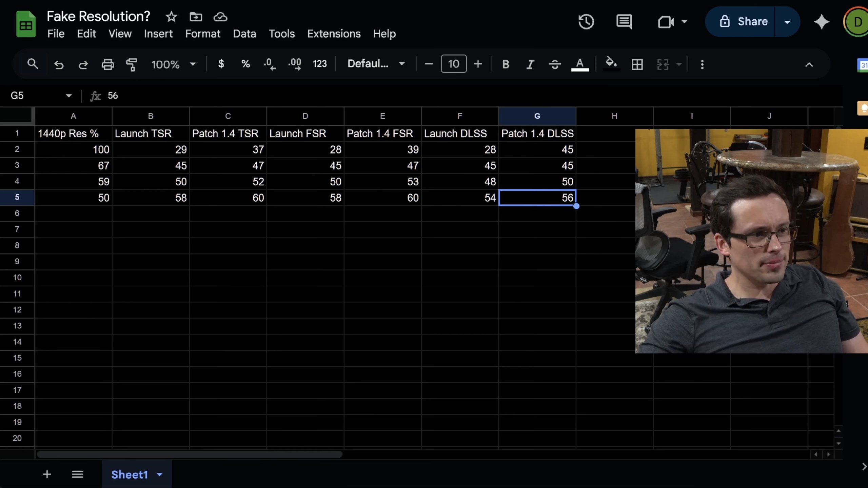Open the Extensions menu
Image resolution: width=868 pixels, height=488 pixels.
point(334,34)
